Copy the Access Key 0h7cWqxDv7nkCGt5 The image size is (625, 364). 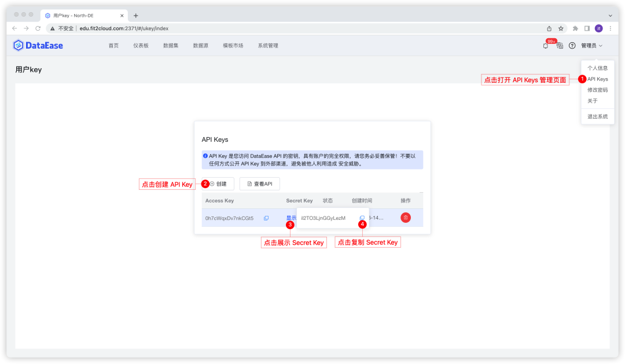[266, 218]
